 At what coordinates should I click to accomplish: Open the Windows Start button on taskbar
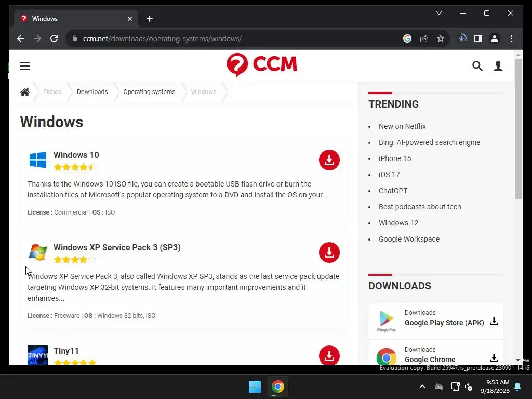pos(255,387)
